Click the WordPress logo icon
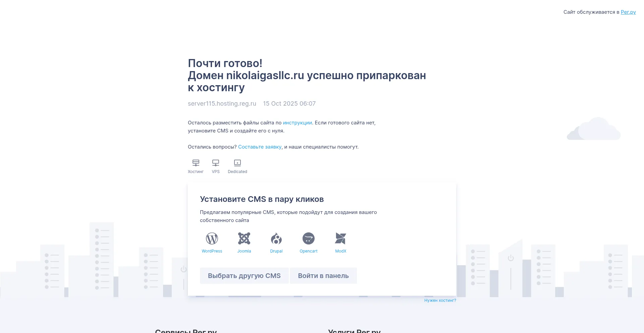Image resolution: width=644 pixels, height=333 pixels. click(x=212, y=239)
